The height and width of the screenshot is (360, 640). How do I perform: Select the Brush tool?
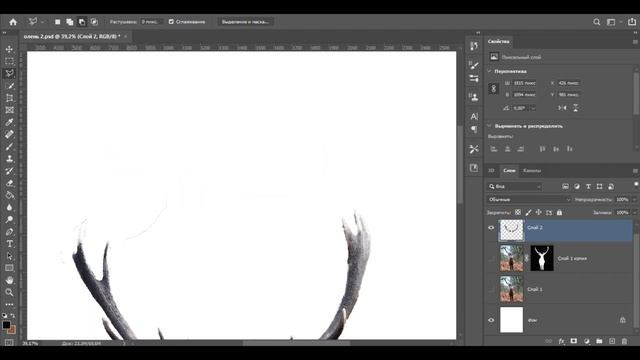(9, 147)
